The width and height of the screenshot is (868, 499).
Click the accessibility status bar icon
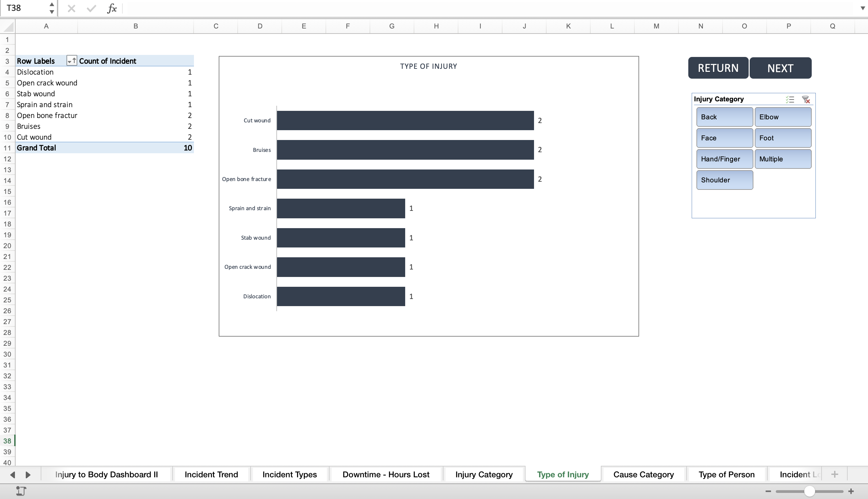(x=21, y=491)
